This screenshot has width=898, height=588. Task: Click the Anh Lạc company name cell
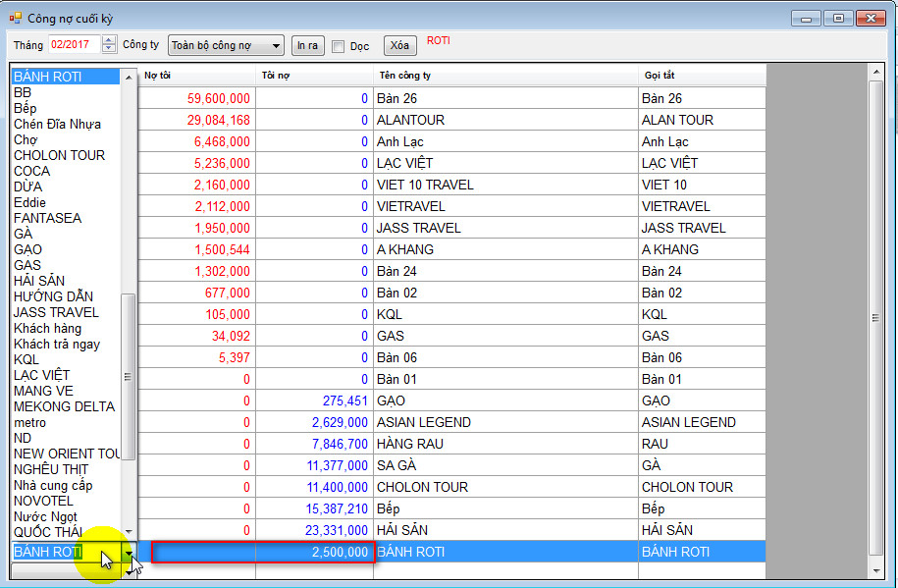pos(505,141)
